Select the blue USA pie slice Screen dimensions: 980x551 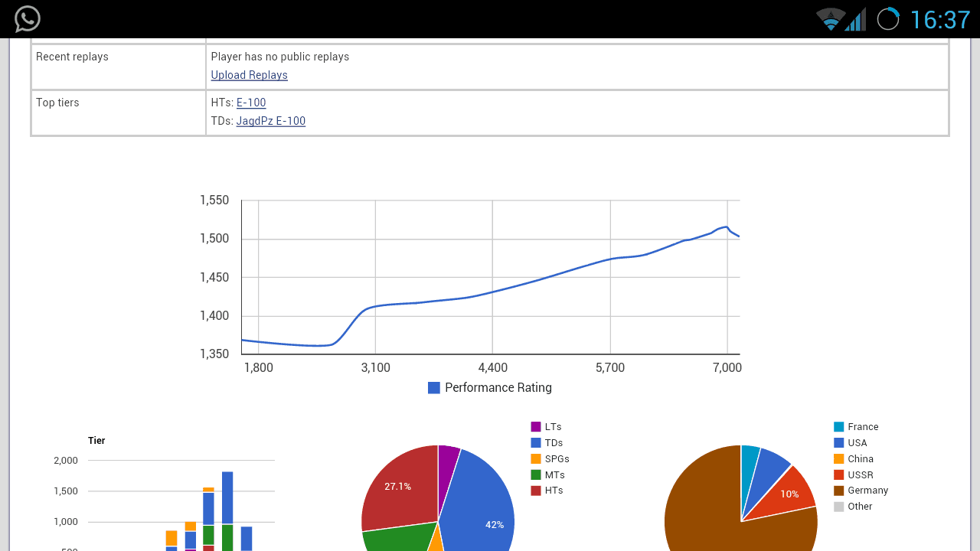click(769, 471)
